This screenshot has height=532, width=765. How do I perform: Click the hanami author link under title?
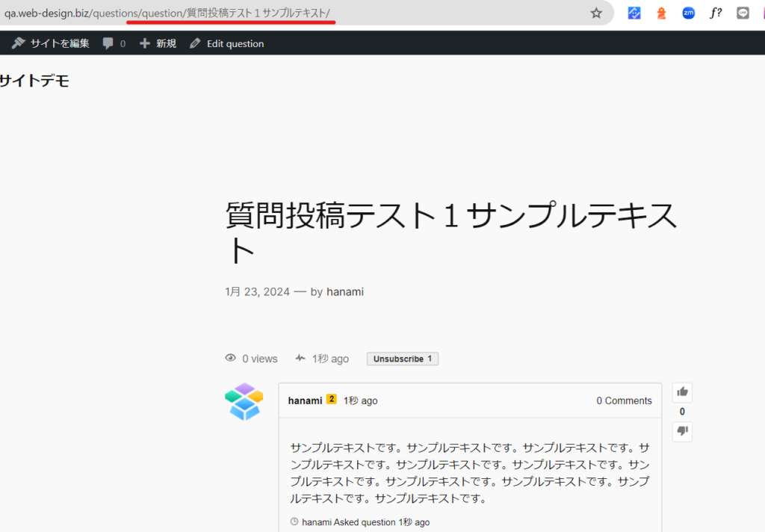(x=344, y=291)
